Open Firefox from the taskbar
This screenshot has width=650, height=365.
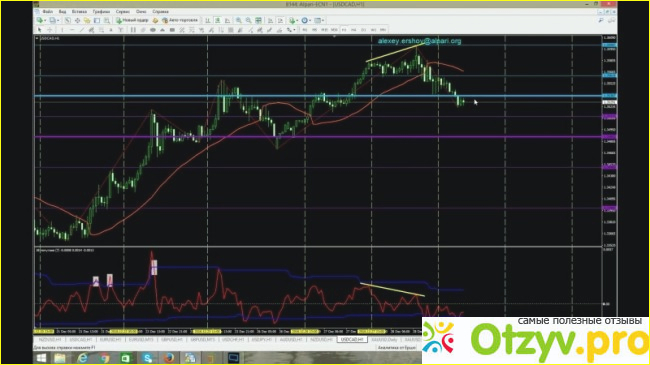tap(168, 358)
